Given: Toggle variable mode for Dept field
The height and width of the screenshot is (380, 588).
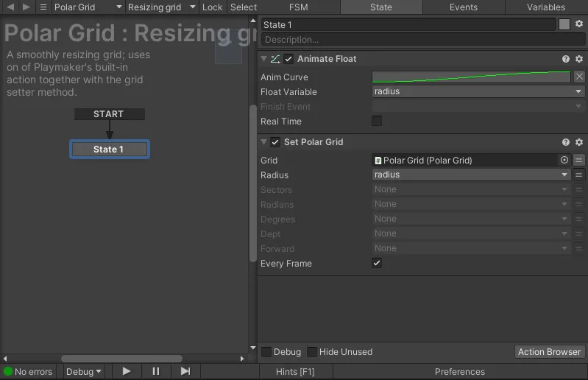Looking at the screenshot, I should click(x=579, y=233).
